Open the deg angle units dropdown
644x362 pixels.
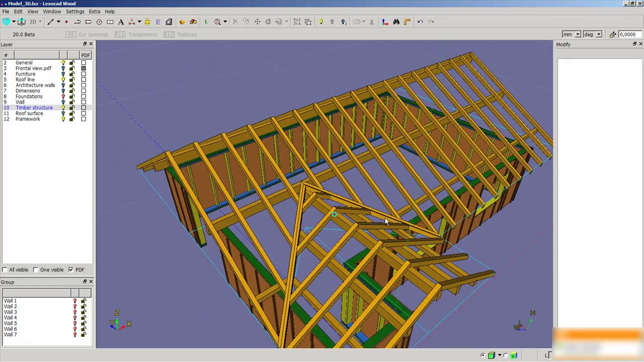coord(599,34)
